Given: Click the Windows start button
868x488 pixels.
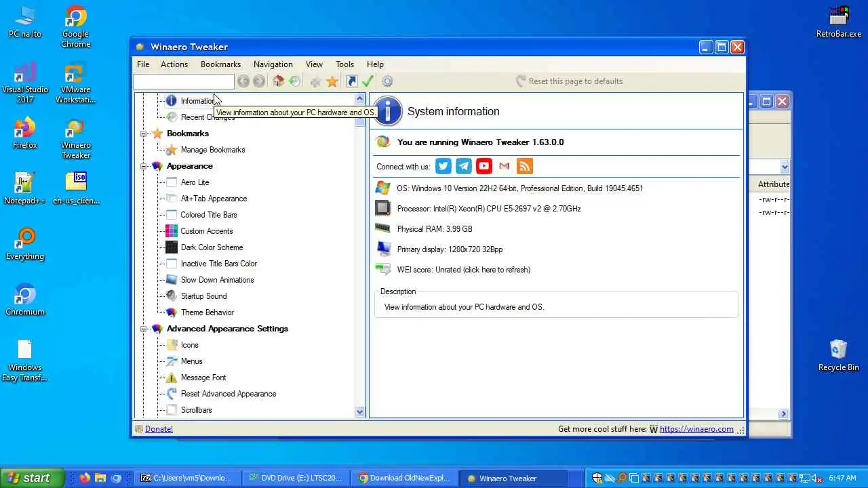Looking at the screenshot, I should 32,478.
